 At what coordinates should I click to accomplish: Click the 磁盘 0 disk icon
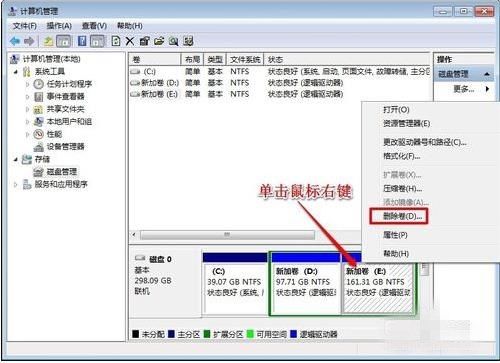point(140,258)
